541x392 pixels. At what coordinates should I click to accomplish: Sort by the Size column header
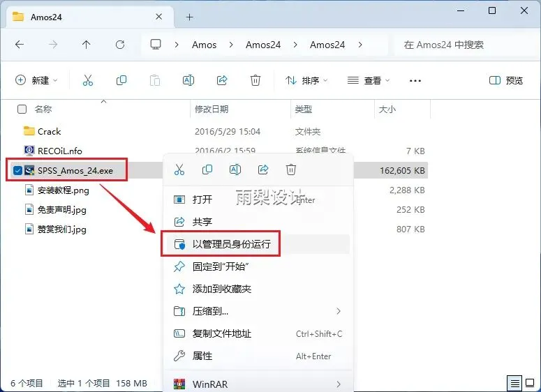click(x=387, y=110)
